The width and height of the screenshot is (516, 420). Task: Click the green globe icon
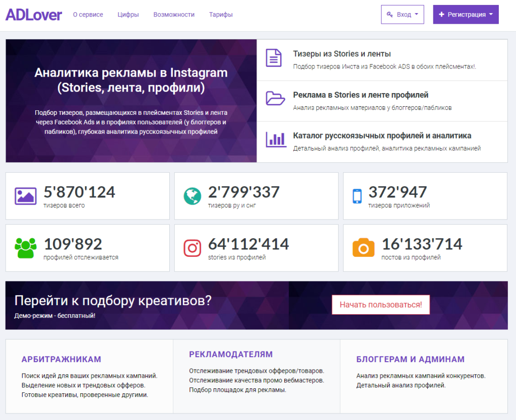(x=192, y=196)
